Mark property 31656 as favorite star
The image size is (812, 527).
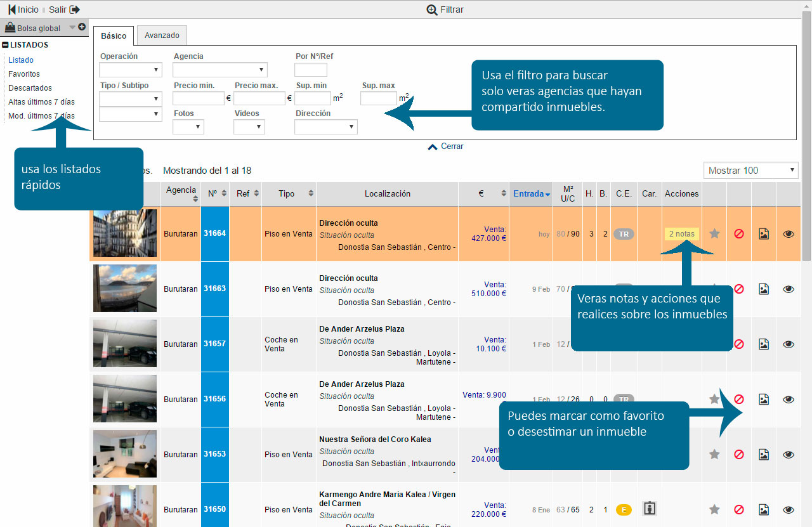tap(714, 399)
